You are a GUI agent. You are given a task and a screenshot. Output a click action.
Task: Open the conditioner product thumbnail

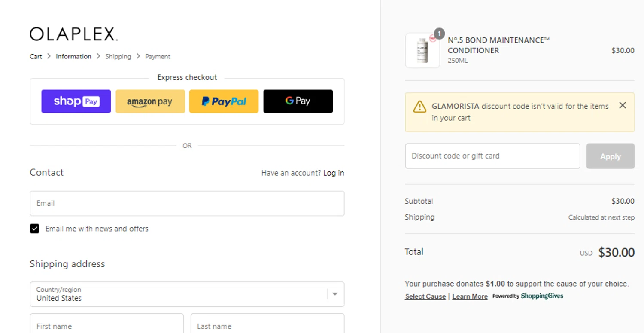click(x=422, y=50)
